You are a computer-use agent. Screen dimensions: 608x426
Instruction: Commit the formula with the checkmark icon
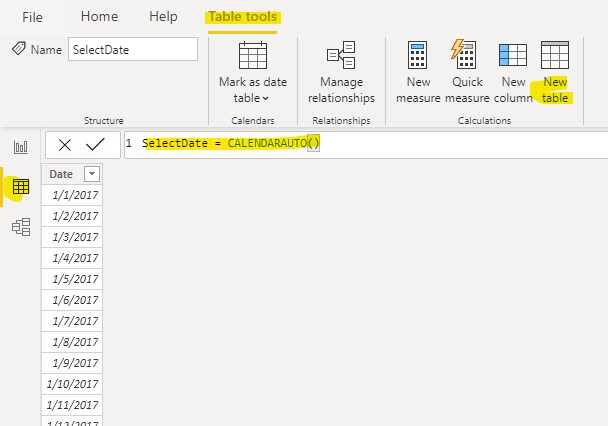tap(95, 145)
